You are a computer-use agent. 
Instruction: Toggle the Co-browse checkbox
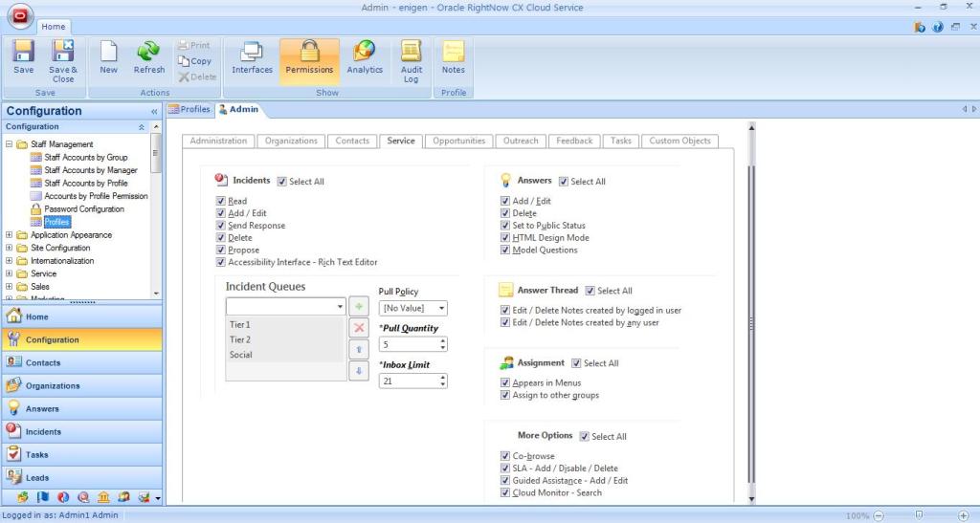point(505,456)
